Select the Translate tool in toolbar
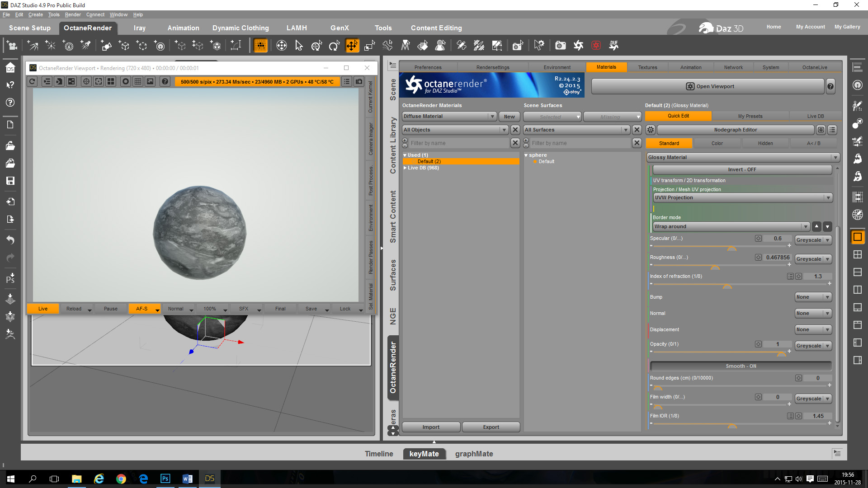Screen dimensions: 868x488 tap(352, 45)
